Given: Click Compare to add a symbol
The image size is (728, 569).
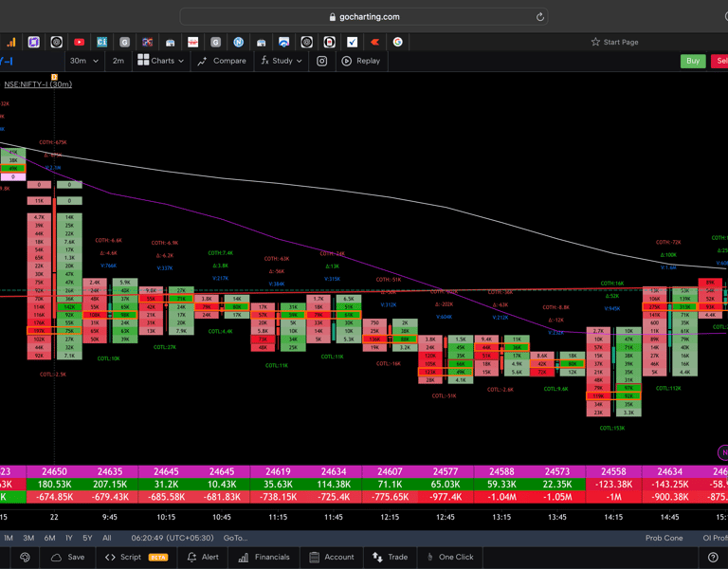Looking at the screenshot, I should 222,61.
